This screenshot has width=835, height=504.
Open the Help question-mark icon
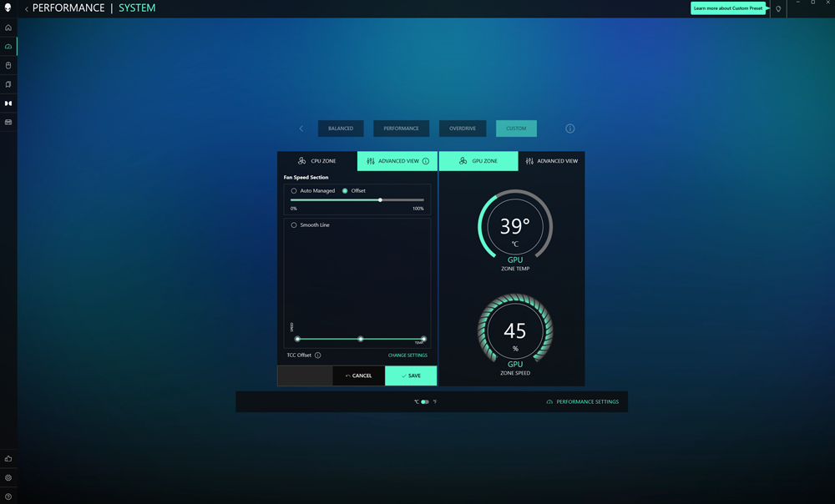click(x=8, y=496)
